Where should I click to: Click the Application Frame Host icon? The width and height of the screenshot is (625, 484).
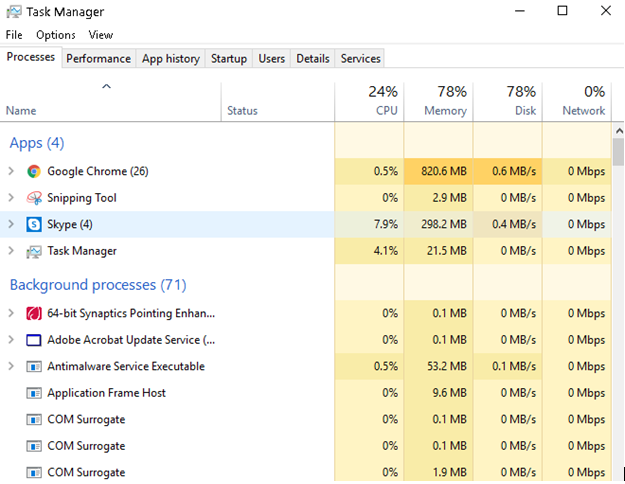(x=34, y=393)
